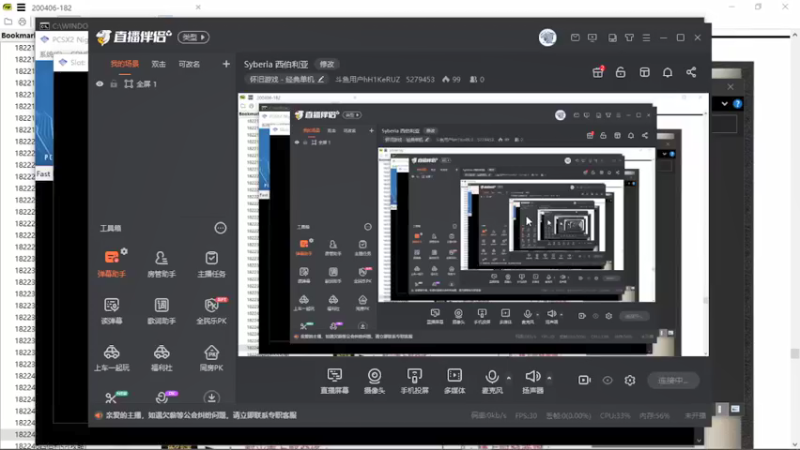Screen dimensions: 800x450
Task: Open the settings gear beside start button
Action: [x=630, y=380]
